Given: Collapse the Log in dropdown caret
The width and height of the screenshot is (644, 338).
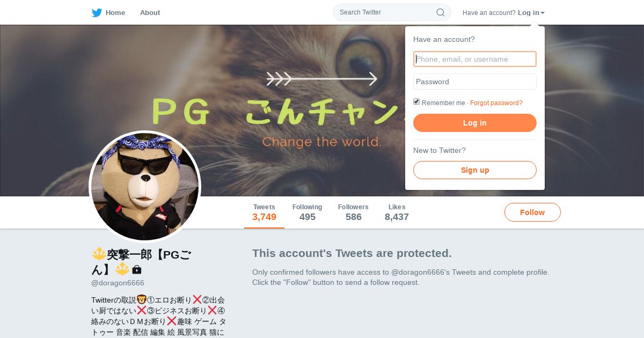Looking at the screenshot, I should (543, 13).
